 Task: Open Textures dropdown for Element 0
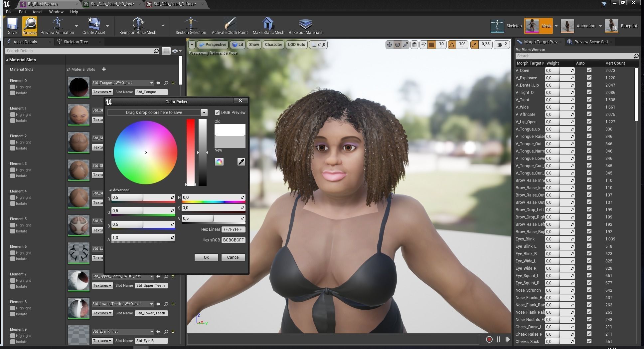click(102, 92)
